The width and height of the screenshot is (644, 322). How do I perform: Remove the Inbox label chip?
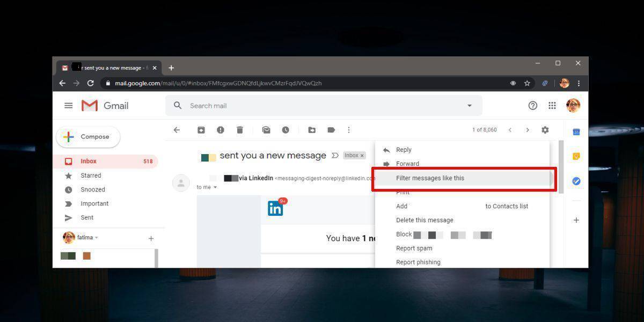(x=362, y=156)
